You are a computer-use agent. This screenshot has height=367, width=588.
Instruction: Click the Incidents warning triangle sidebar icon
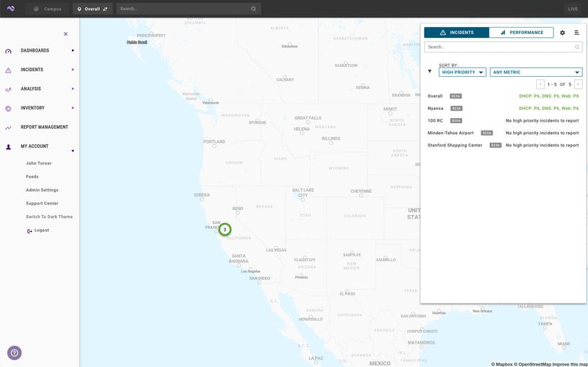pos(8,70)
